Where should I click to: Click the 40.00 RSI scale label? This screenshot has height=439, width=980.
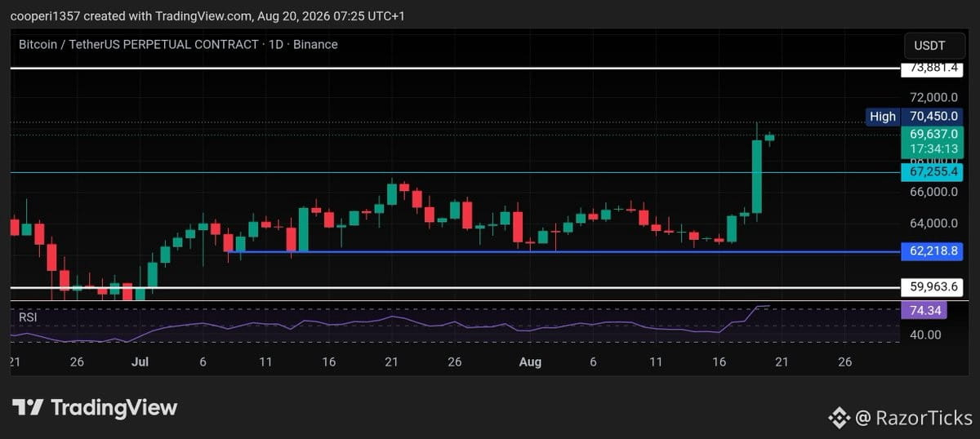pyautogui.click(x=925, y=335)
